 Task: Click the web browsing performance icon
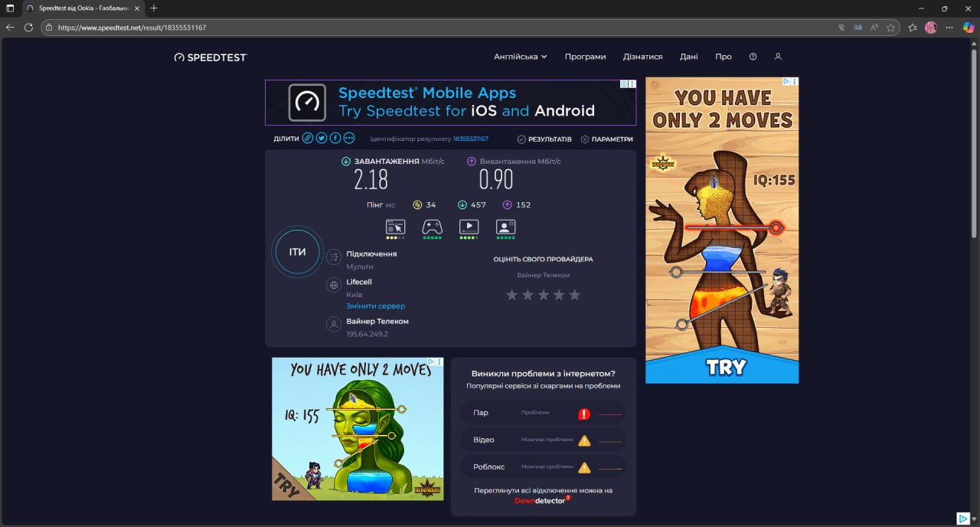[x=395, y=227]
